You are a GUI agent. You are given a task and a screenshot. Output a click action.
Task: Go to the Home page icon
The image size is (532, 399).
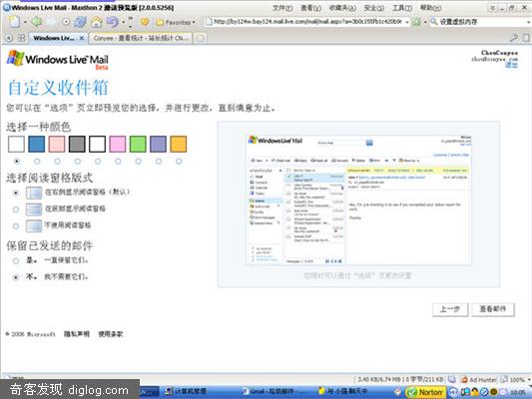coord(97,22)
